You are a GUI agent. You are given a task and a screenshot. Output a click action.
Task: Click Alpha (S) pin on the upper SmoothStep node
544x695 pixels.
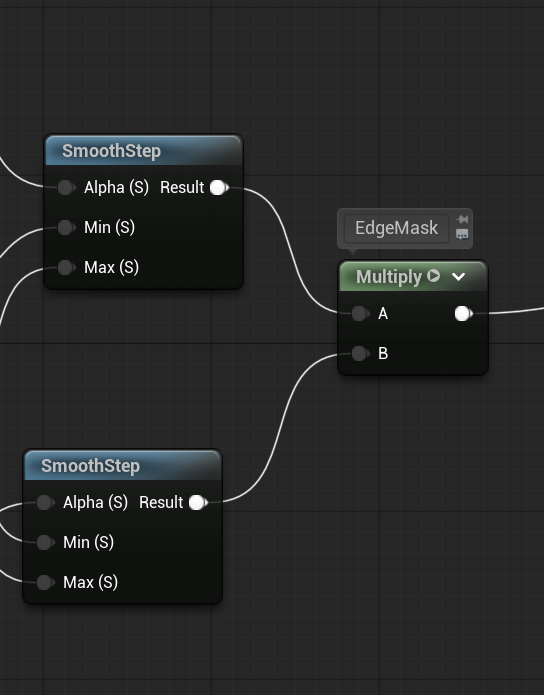[x=67, y=187]
